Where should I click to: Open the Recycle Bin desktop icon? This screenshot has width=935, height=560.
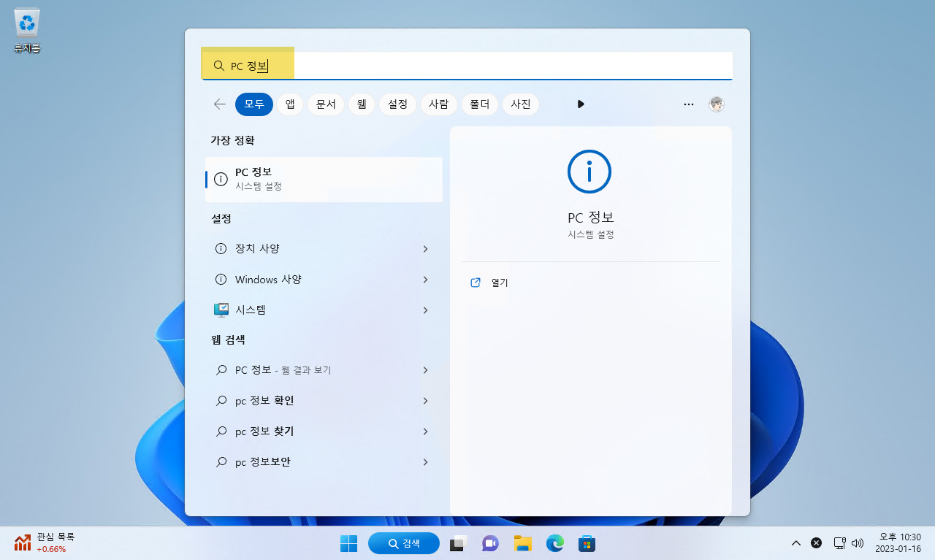[x=27, y=31]
